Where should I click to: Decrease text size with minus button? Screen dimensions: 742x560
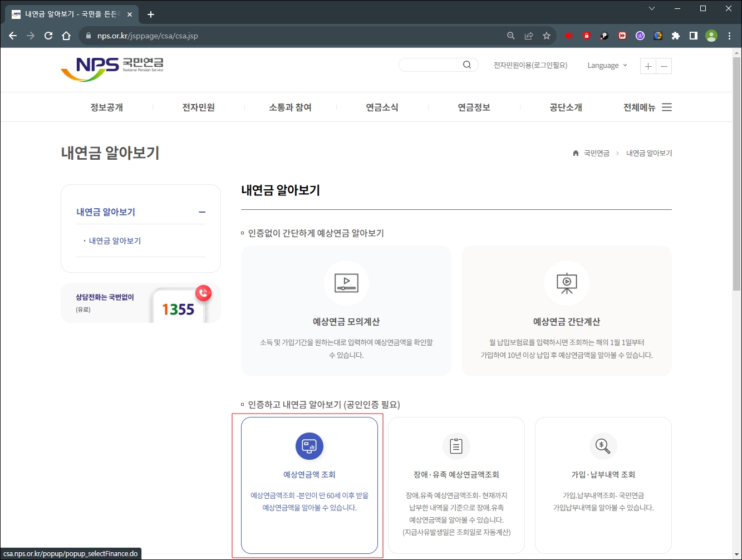tap(664, 66)
